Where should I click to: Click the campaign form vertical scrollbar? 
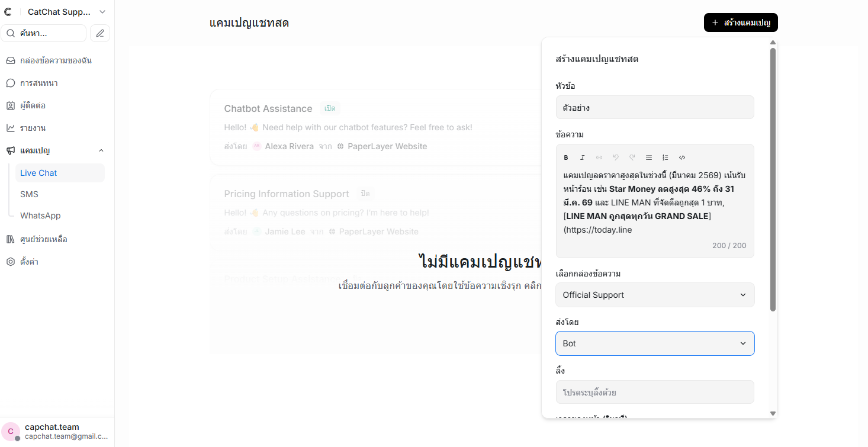pos(773,178)
